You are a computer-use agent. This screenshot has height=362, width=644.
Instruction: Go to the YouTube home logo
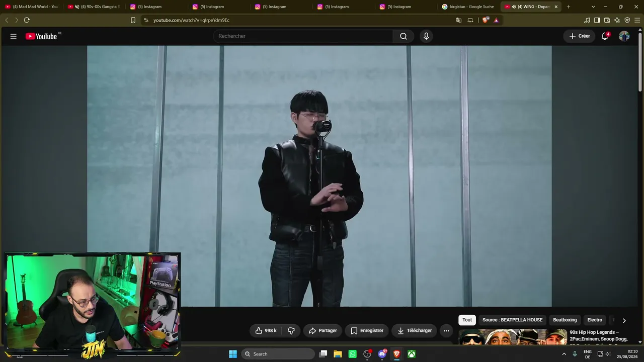point(41,36)
